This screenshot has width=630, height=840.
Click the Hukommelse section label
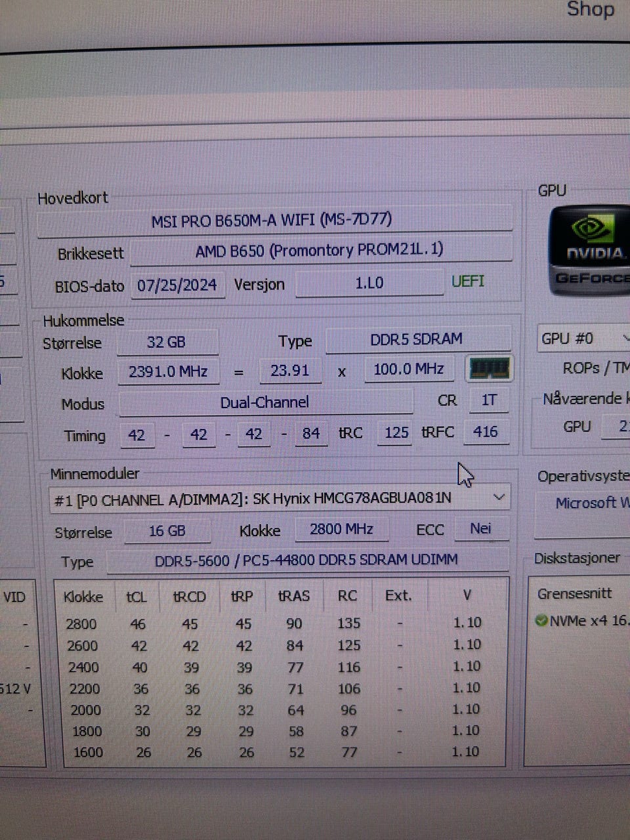coord(83,320)
